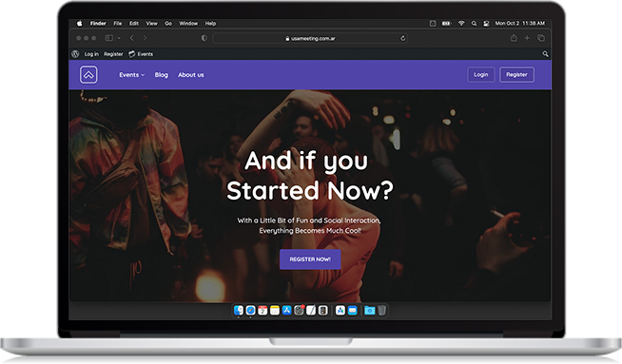The height and width of the screenshot is (364, 622).
Task: Share the current page
Action: [x=514, y=38]
